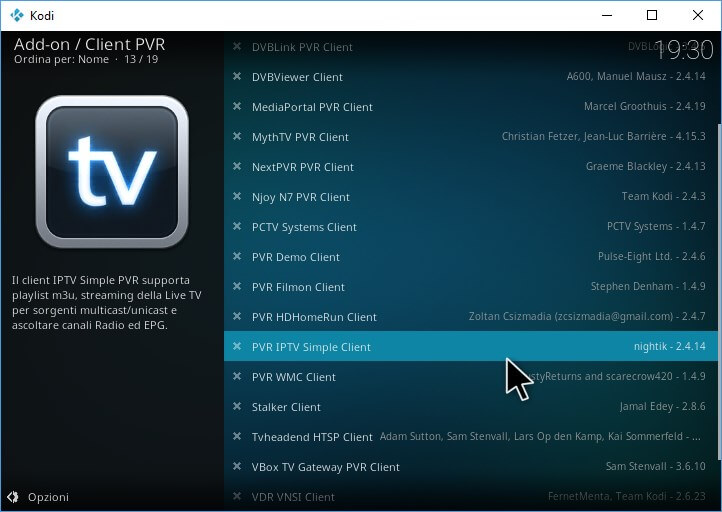Click the X status icon beside MythTV PVR Client
The image size is (722, 512).
point(237,136)
